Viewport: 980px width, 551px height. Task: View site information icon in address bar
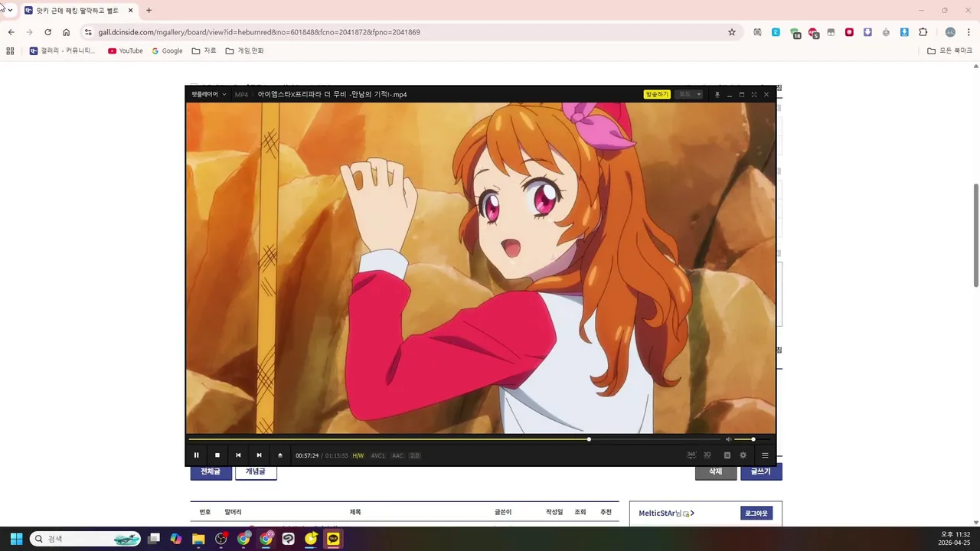click(88, 32)
